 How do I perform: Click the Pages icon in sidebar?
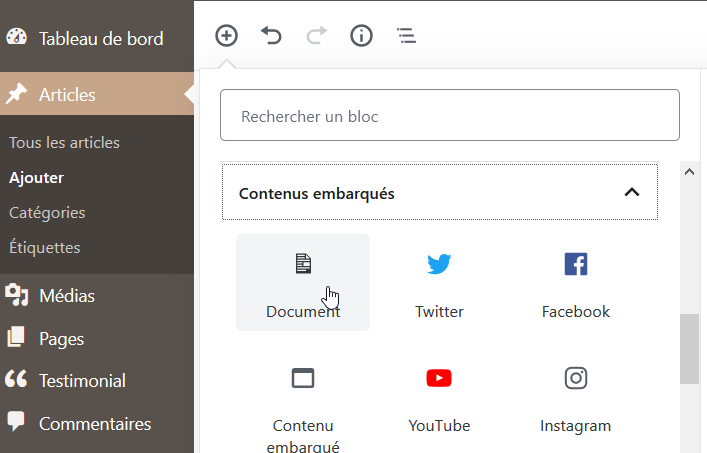(x=16, y=338)
